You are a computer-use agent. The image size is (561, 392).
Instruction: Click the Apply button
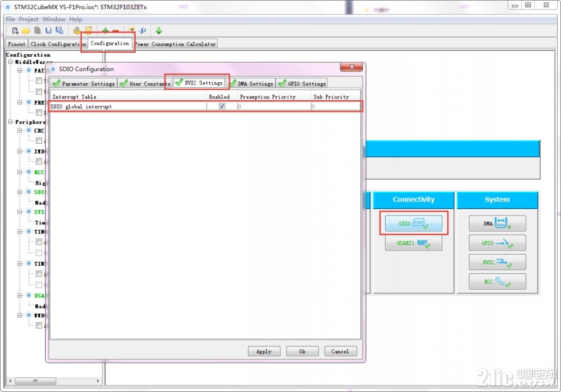click(x=264, y=352)
